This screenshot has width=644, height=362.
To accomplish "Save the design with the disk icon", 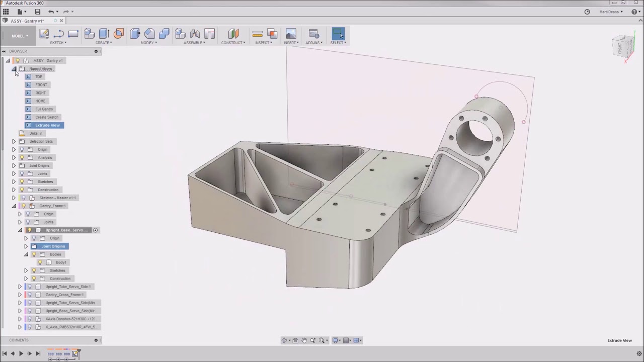I will coord(37,12).
